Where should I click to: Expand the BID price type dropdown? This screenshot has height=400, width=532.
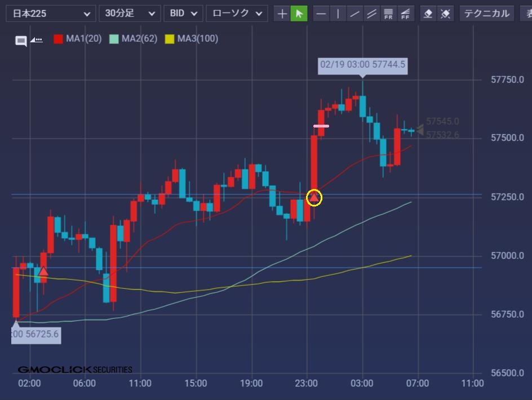pos(183,14)
